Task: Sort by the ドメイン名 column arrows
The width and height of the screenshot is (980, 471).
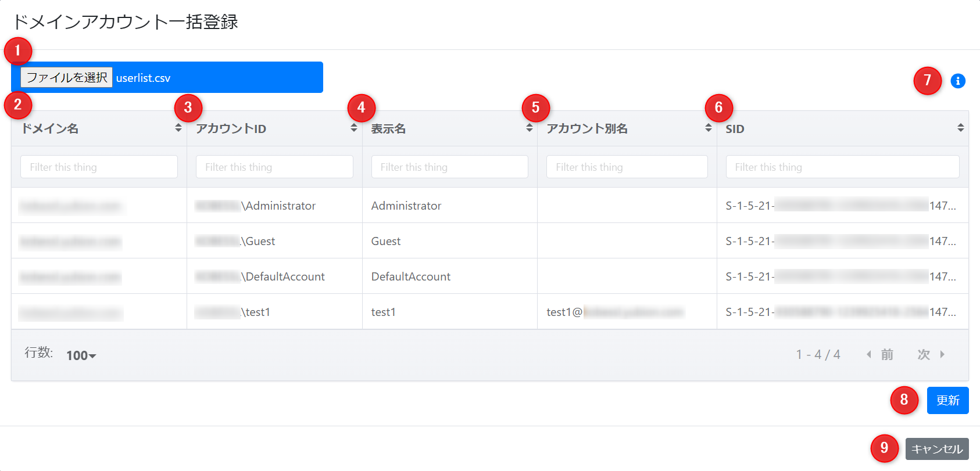Action: 178,128
